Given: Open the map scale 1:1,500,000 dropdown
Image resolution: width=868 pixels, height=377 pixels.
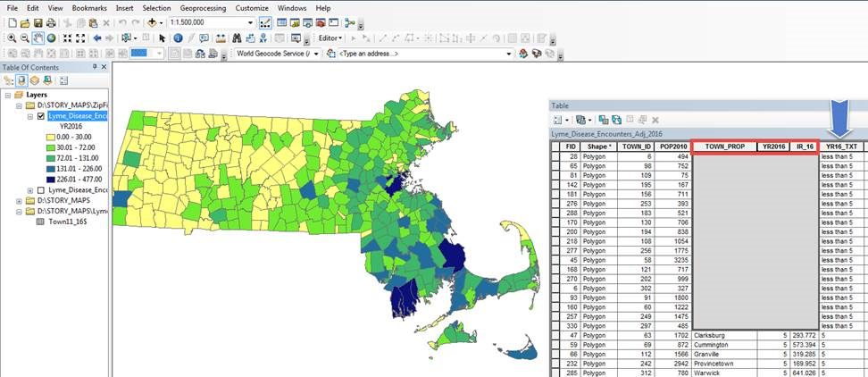Looking at the screenshot, I should pyautogui.click(x=248, y=22).
